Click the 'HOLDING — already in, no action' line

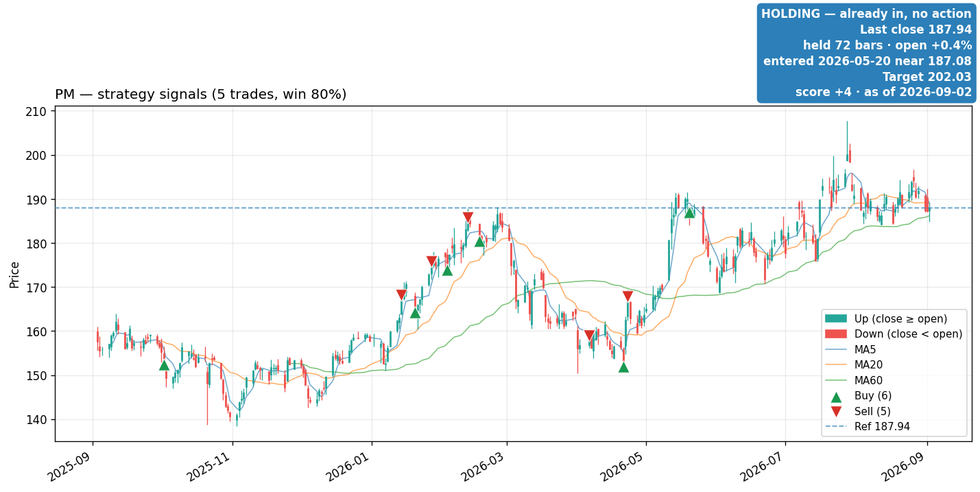866,14
